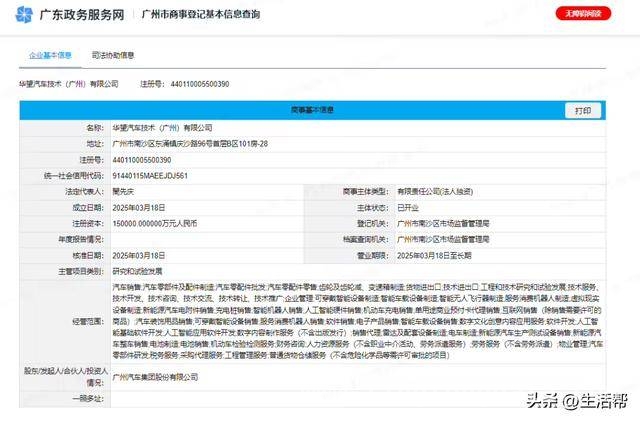The image size is (640, 421).
Task: Select company name above the blue table header
Action: [x=69, y=84]
